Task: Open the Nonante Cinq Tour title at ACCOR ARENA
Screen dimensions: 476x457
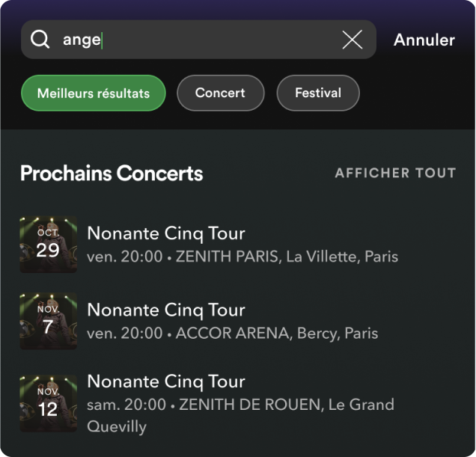Action: point(166,309)
